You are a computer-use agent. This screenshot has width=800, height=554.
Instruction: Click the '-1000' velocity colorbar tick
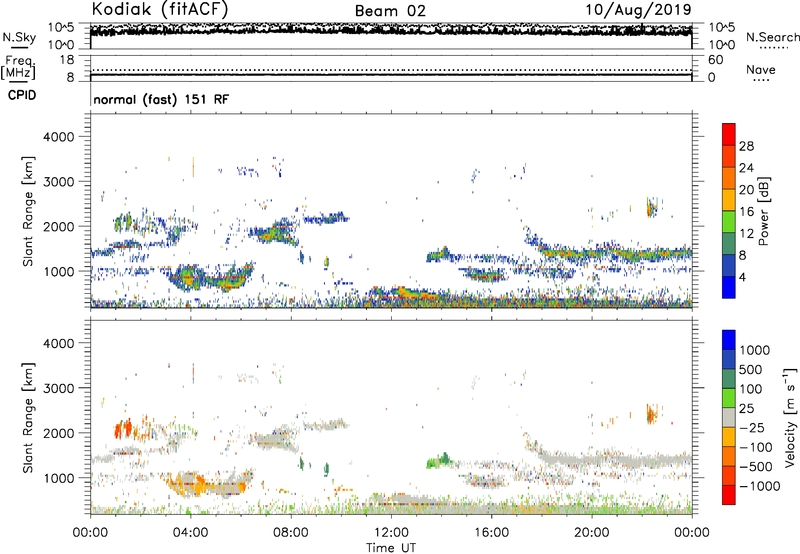760,486
